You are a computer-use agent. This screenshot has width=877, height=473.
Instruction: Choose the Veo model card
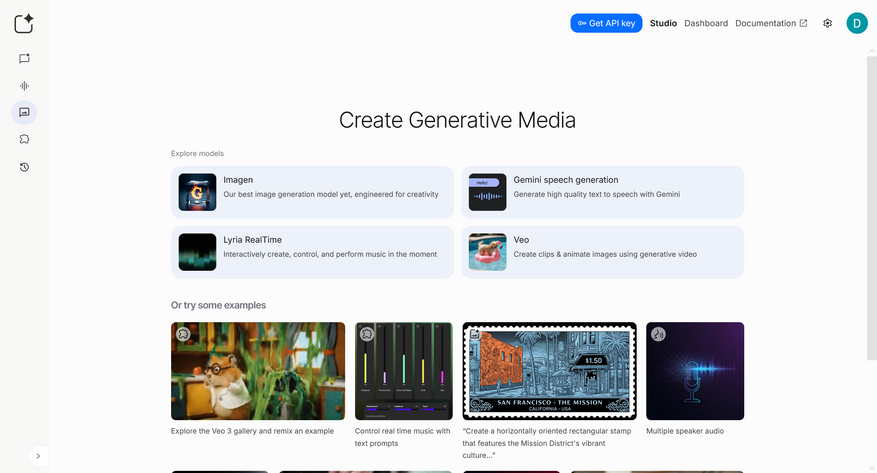point(602,252)
